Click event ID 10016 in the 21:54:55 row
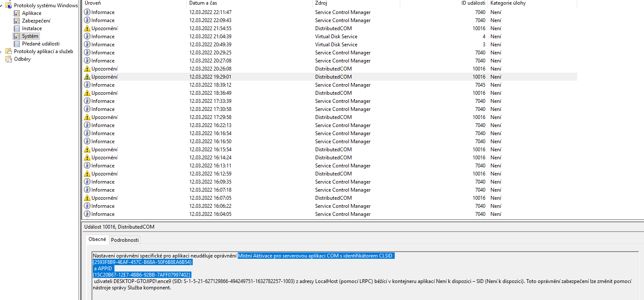The width and height of the screenshot is (644, 300). 479,28
